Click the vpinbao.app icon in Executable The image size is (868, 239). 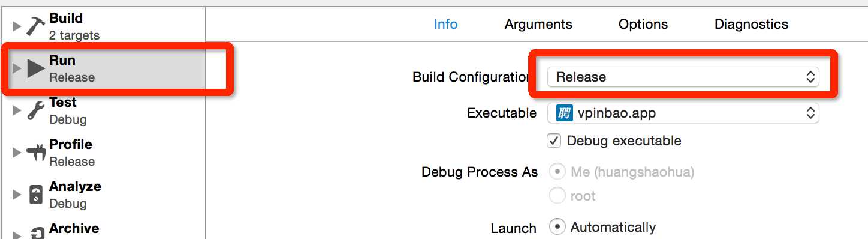click(x=564, y=113)
